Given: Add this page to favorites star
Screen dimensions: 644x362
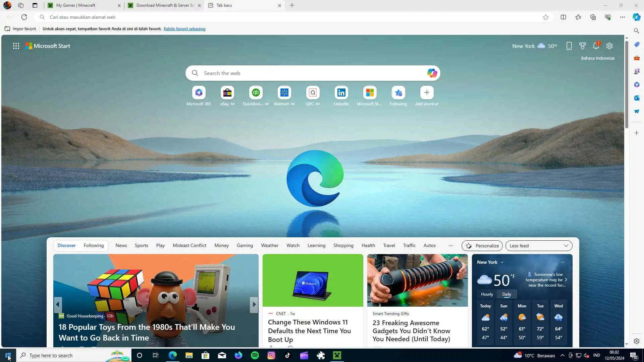Looking at the screenshot, I should click(546, 17).
